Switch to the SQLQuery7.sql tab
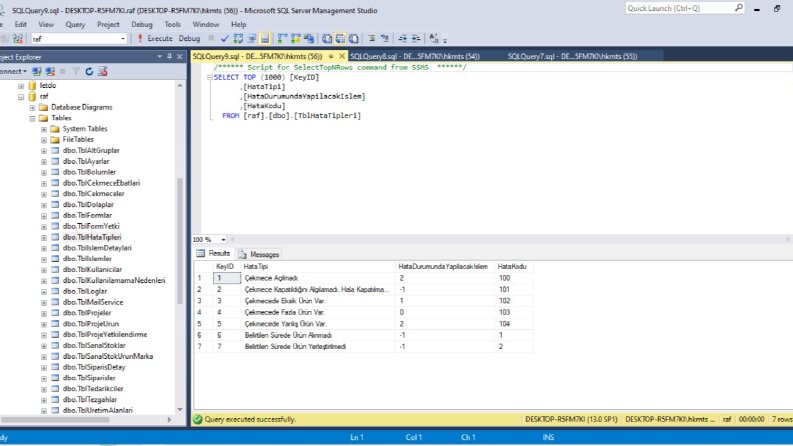Viewport: 793px width, 446px height. [572, 56]
